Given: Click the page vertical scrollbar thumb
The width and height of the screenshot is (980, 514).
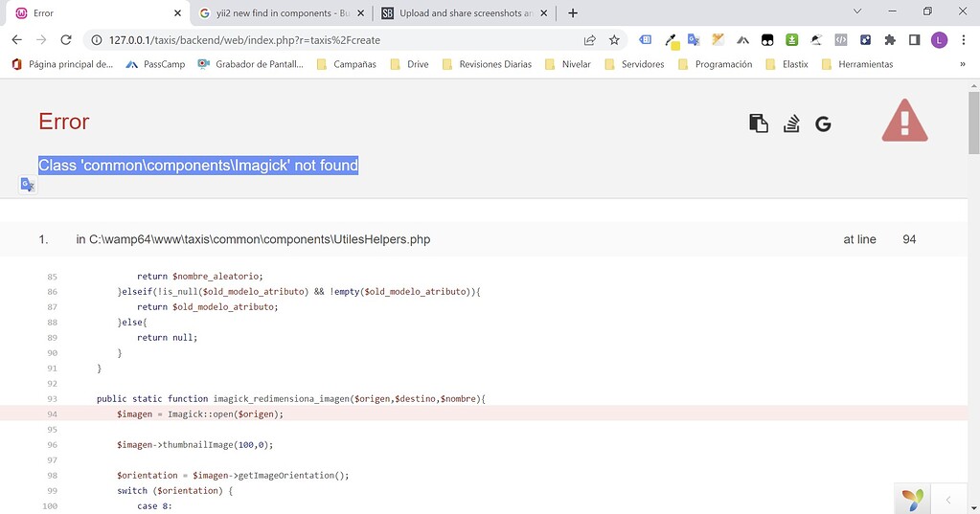Looking at the screenshot, I should pos(973,122).
